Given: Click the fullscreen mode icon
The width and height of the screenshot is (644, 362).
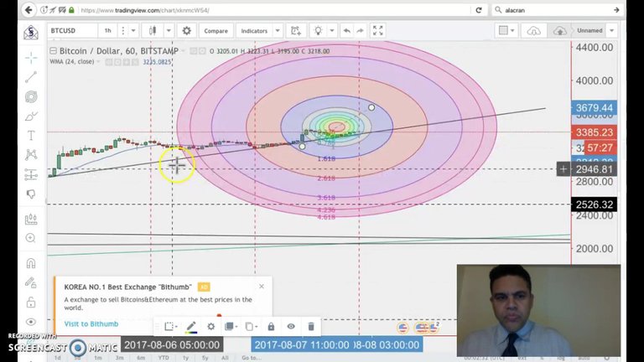Looking at the screenshot, I should (x=377, y=31).
